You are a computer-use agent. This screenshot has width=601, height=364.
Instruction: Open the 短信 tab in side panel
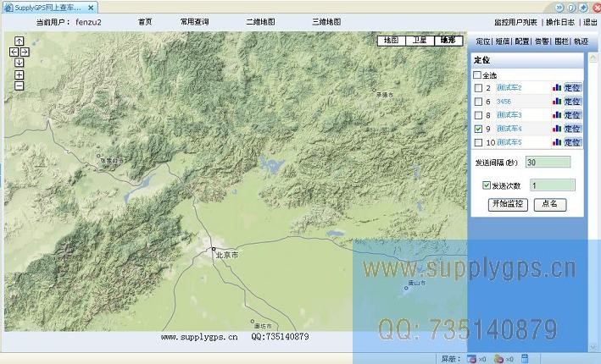click(503, 41)
